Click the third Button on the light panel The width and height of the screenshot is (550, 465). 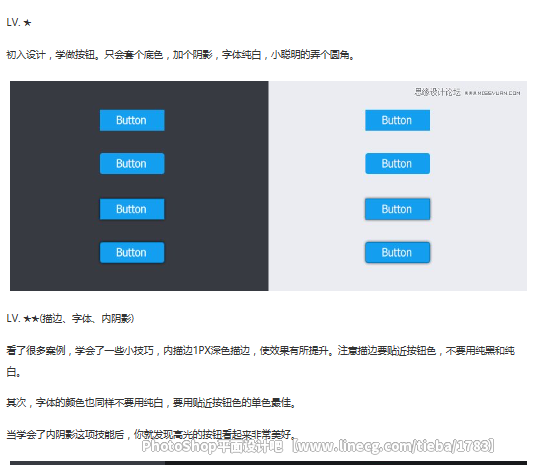(x=397, y=209)
